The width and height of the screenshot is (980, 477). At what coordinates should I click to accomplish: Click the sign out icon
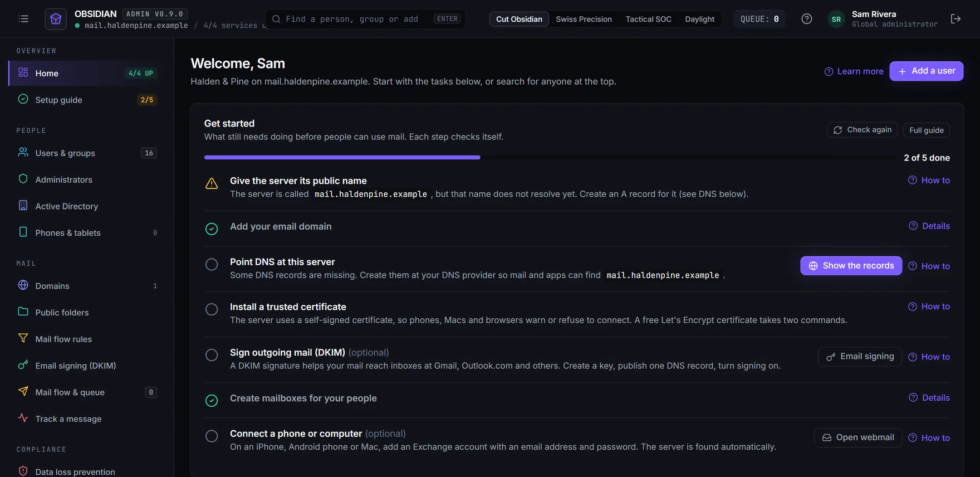pyautogui.click(x=955, y=19)
